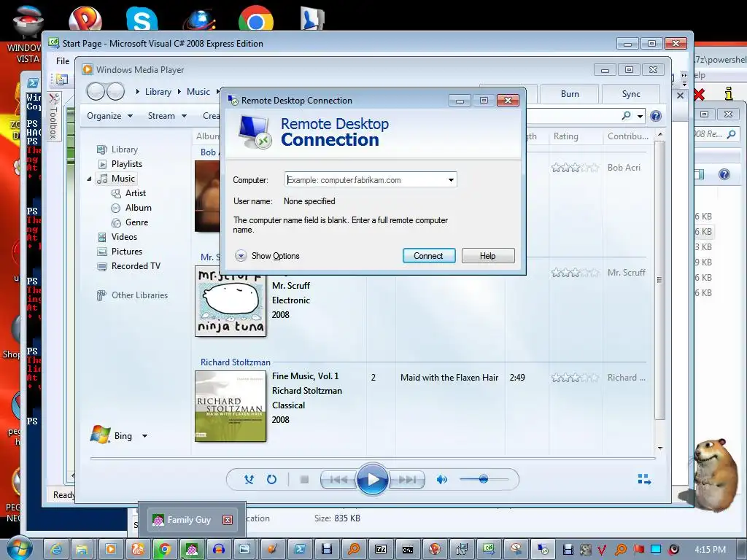Click the Media Player back navigation button

coord(96,91)
